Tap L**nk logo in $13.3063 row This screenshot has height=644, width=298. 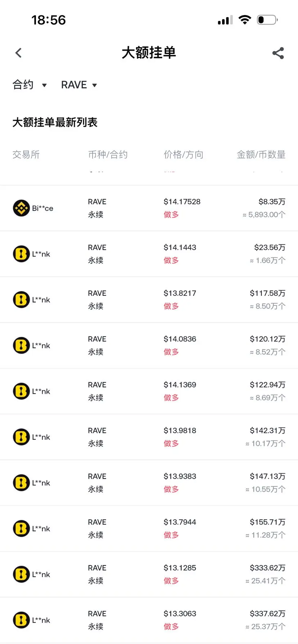(21, 620)
